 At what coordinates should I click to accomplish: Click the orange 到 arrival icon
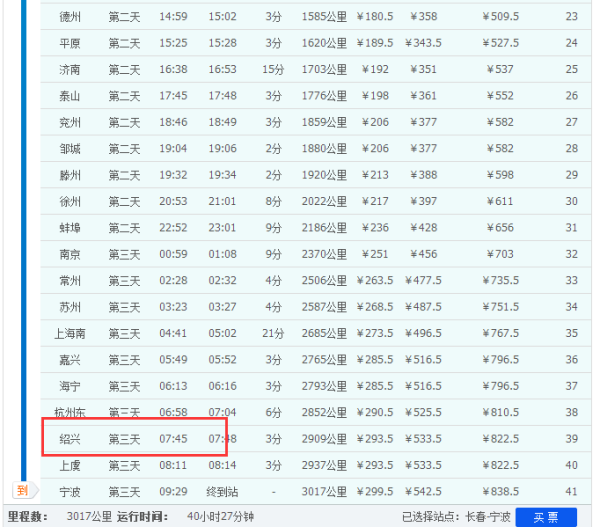point(21,490)
